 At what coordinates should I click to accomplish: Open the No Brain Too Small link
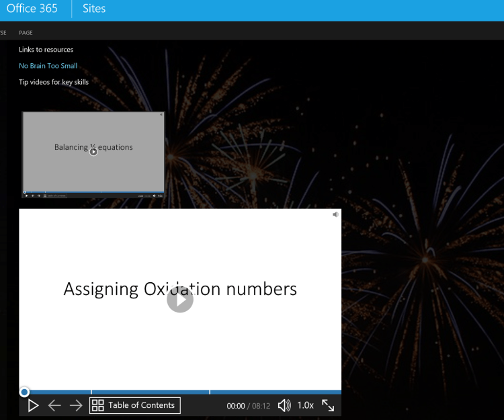[x=48, y=66]
